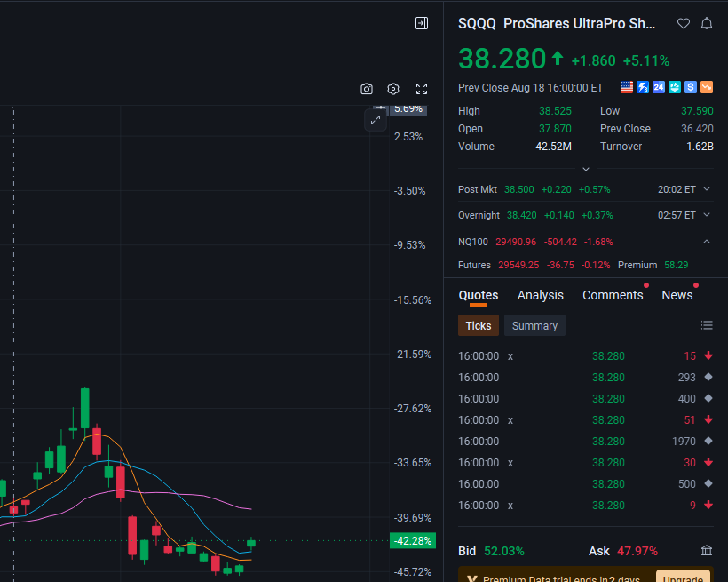Click the tick row with volume 500
The image size is (728, 582).
tap(585, 484)
